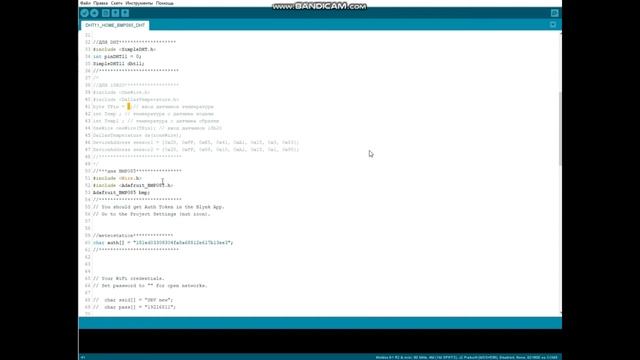Viewport: 640px width, 360px height.
Task: Click the 'Go to the Project Settings' comment
Action: pyautogui.click(x=151, y=214)
